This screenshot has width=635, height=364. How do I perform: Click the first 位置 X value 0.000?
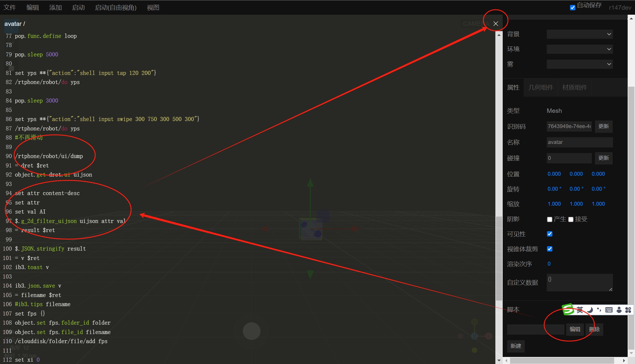[x=554, y=174]
